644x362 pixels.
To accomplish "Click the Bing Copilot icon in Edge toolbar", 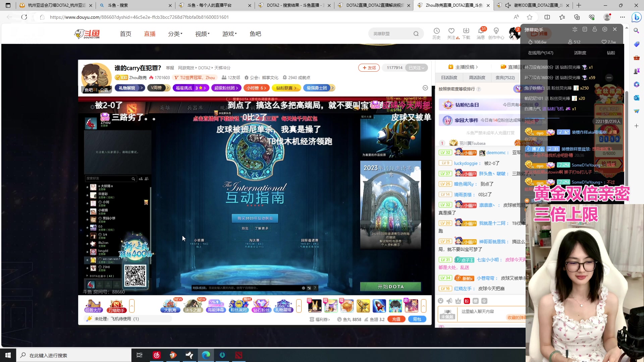I will [636, 17].
